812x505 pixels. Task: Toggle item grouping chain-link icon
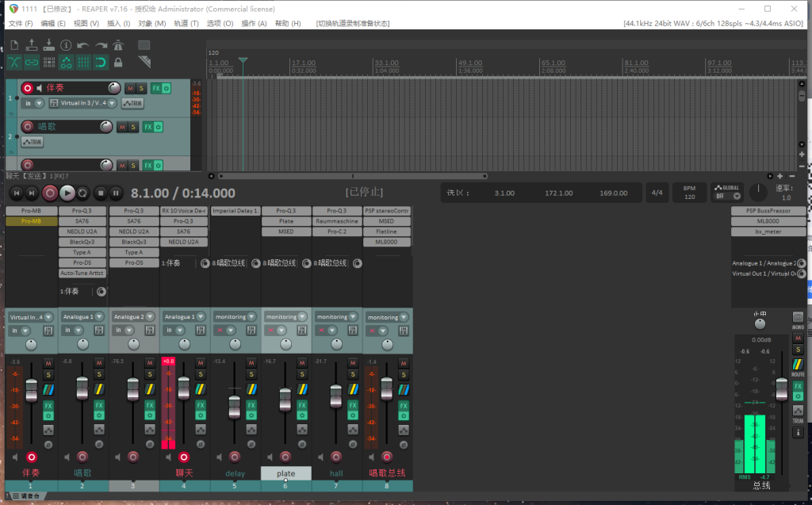(32, 63)
